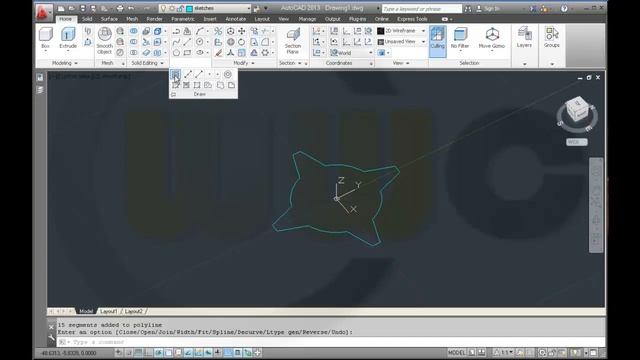Image resolution: width=640 pixels, height=360 pixels.
Task: Expand the Section panel
Action: (290, 63)
